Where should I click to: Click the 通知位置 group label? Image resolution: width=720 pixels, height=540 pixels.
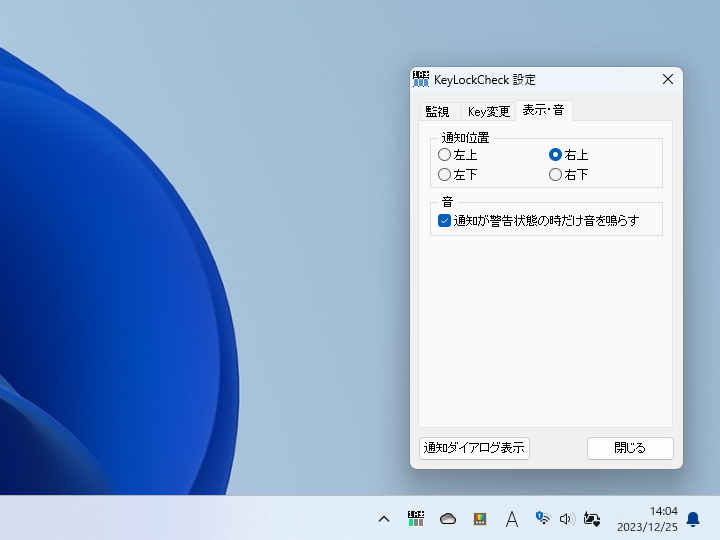click(465, 137)
